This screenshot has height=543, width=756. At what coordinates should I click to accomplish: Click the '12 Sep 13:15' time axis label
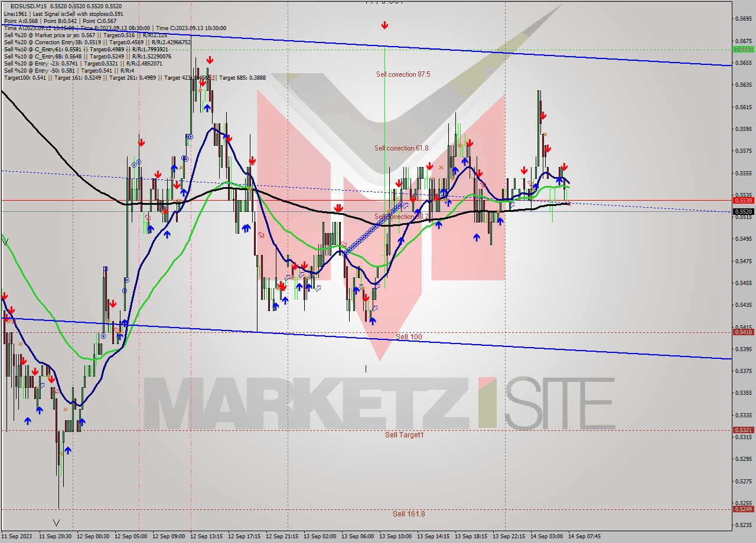pyautogui.click(x=207, y=537)
